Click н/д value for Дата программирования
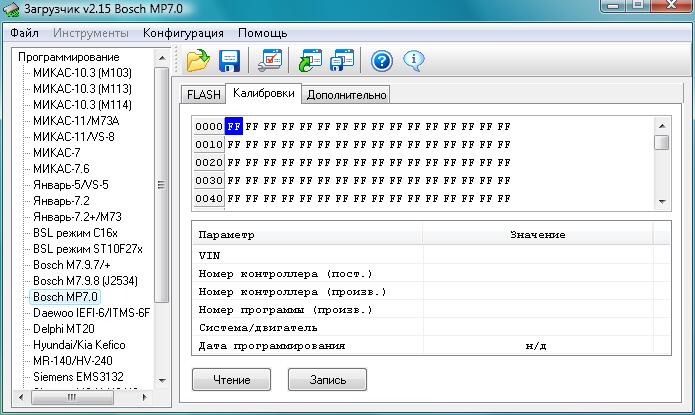 [536, 346]
